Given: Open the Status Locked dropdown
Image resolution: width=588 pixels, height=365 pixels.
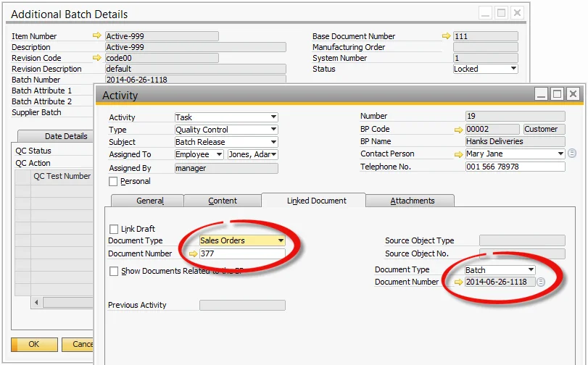Looking at the screenshot, I should (x=514, y=69).
